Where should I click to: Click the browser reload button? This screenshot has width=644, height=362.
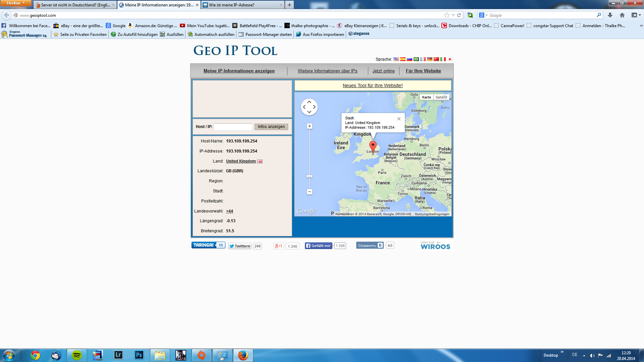coord(459,15)
